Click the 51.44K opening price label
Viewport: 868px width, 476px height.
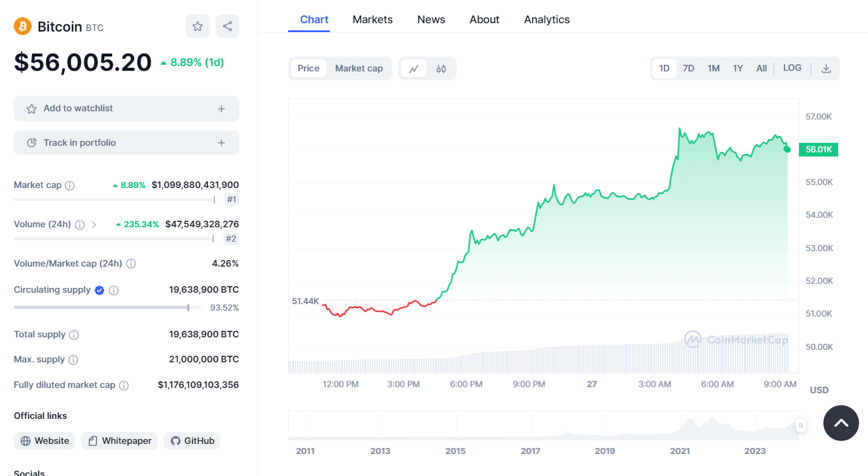pyautogui.click(x=306, y=301)
